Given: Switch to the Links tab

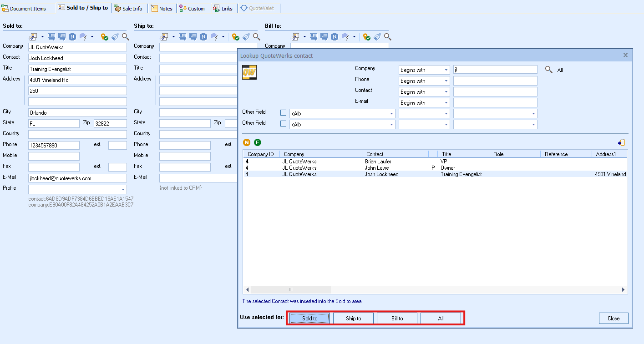Looking at the screenshot, I should point(223,8).
